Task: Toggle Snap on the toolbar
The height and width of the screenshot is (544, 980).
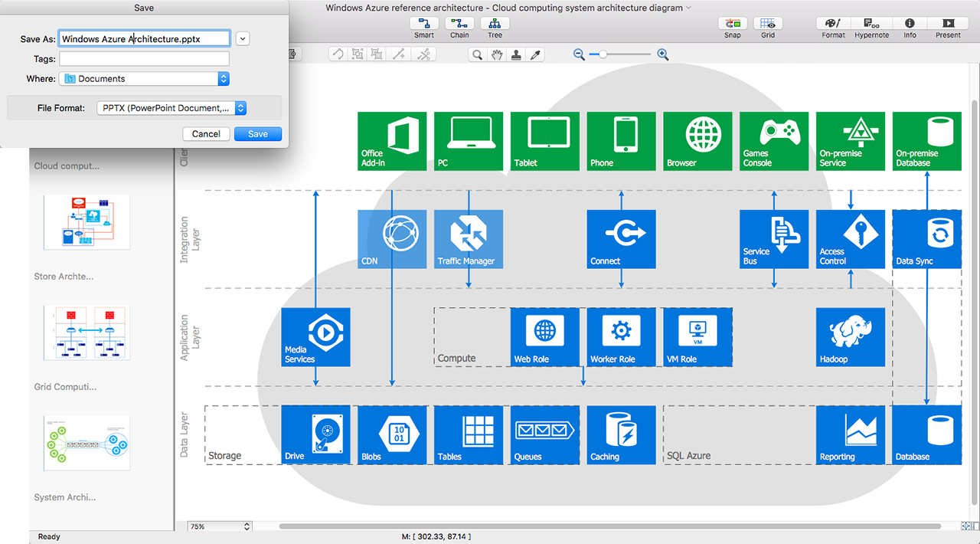Action: (x=733, y=24)
